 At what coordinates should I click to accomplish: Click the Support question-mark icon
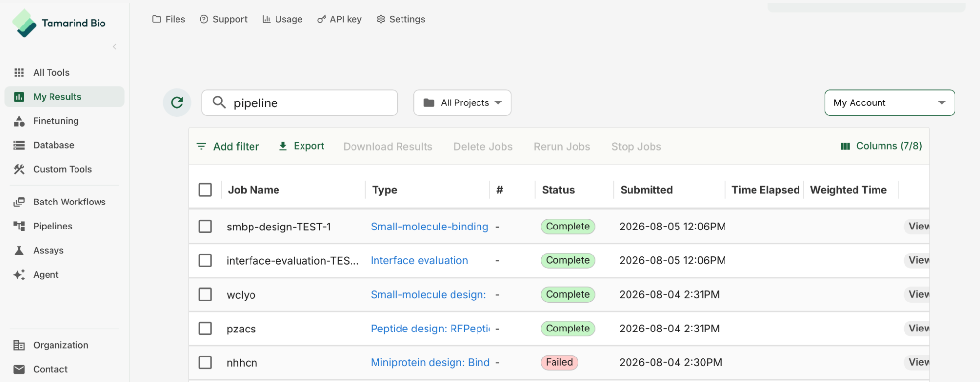(204, 19)
